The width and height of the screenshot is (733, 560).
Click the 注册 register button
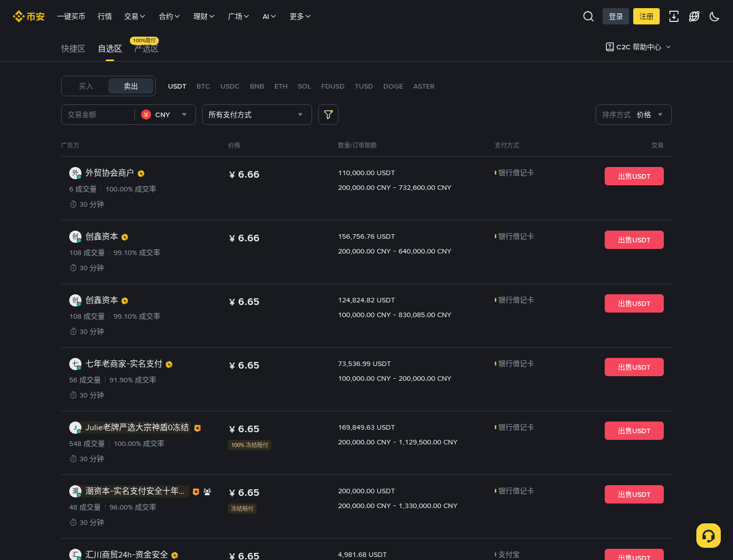(646, 16)
